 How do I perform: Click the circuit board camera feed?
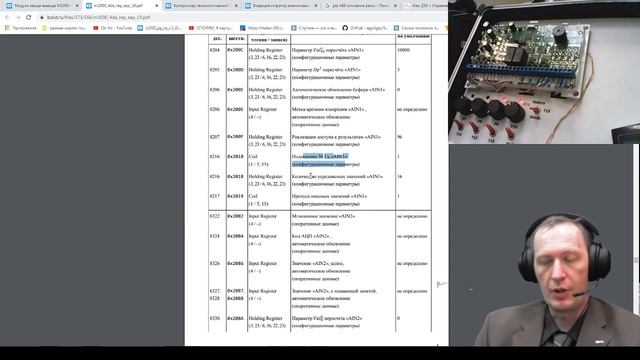[544, 72]
